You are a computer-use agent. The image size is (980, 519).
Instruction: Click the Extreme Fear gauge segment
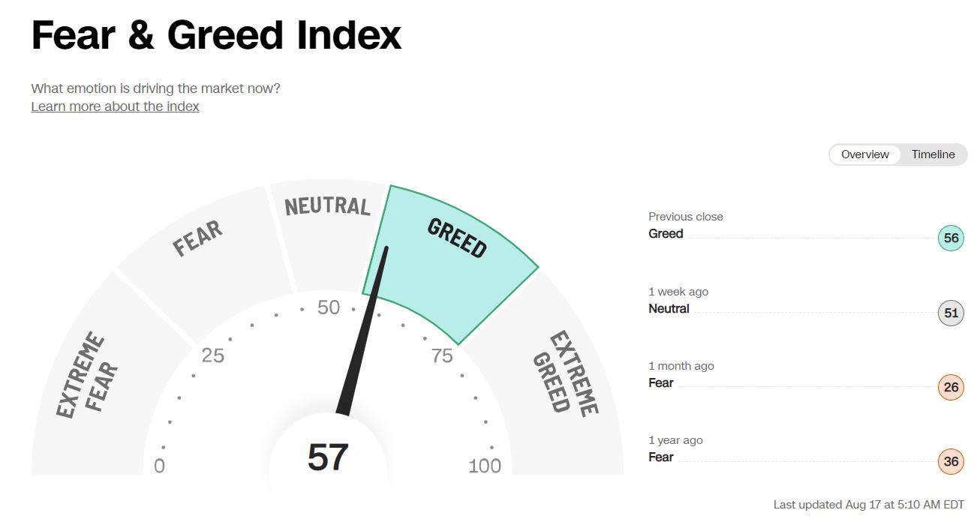click(x=88, y=376)
